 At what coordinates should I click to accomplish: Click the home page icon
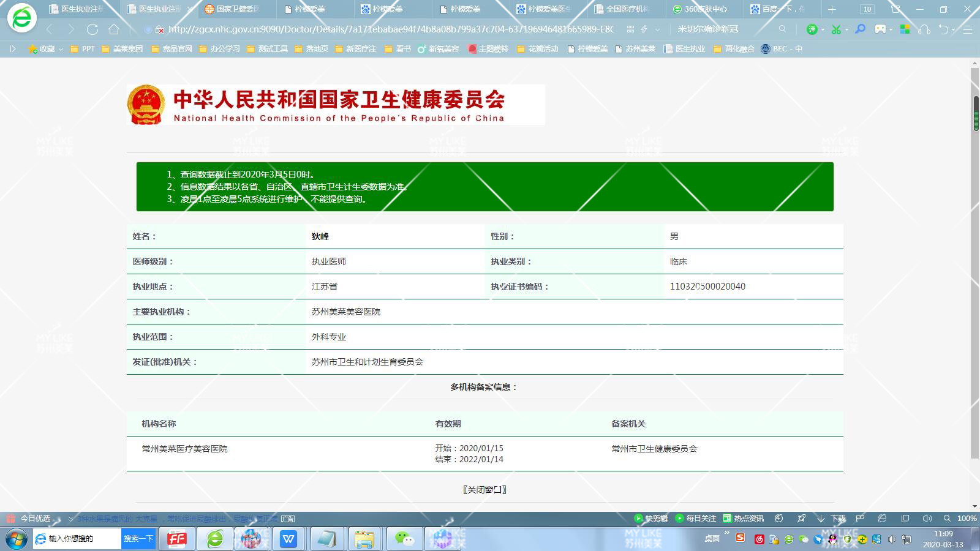114,29
